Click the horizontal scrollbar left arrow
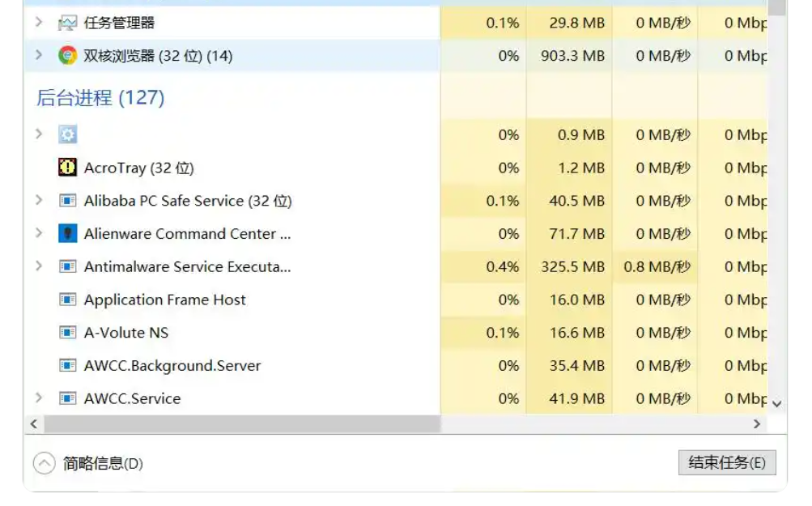The image size is (812, 506). [34, 424]
